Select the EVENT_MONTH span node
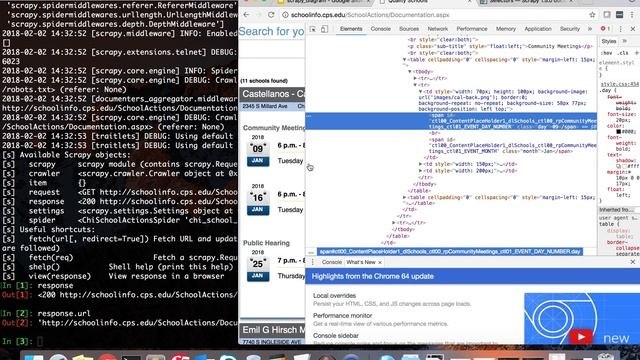 point(512,145)
